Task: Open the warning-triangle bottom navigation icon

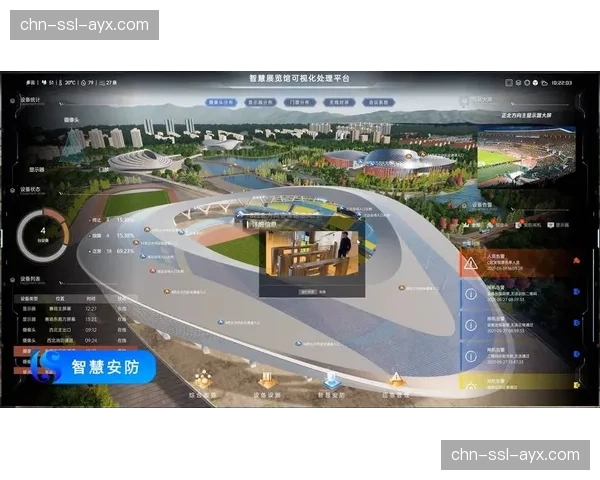Action: coord(396,379)
